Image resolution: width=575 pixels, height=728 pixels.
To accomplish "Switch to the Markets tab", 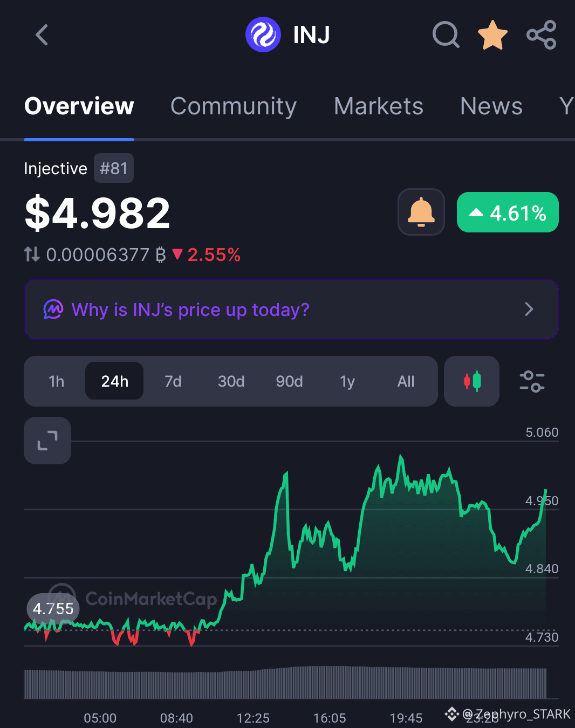I will pyautogui.click(x=379, y=106).
